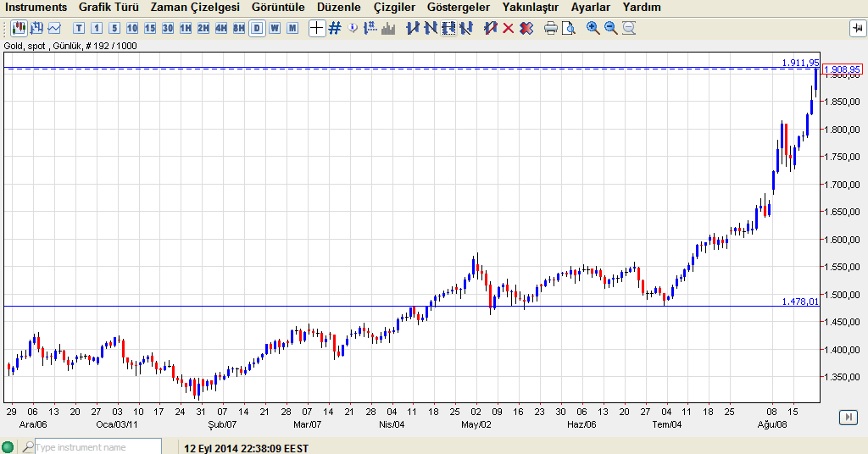Select the weekly (W) timeframe
Screen dimensions: 868x454
[x=275, y=28]
